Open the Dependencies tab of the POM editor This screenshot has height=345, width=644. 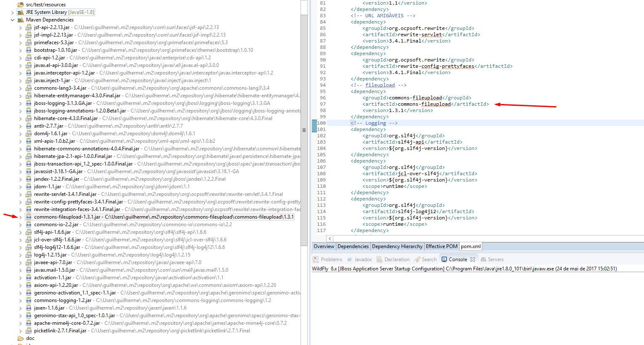click(x=353, y=246)
